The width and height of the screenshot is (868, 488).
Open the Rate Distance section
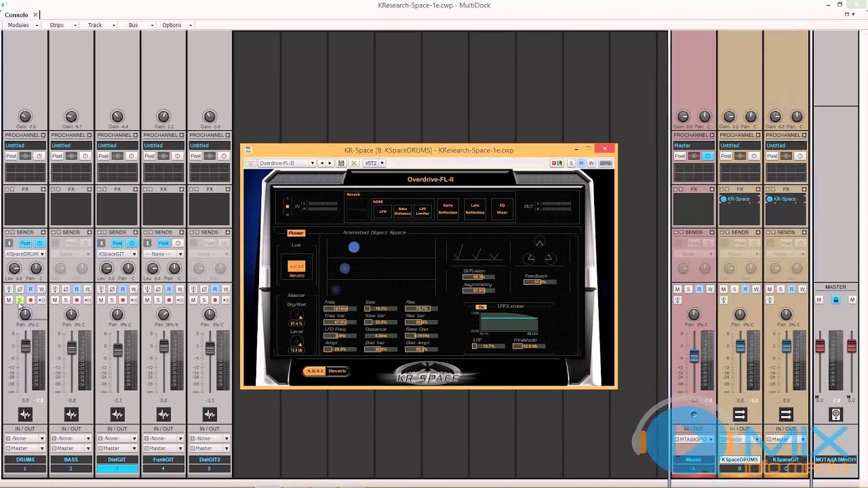pyautogui.click(x=402, y=211)
